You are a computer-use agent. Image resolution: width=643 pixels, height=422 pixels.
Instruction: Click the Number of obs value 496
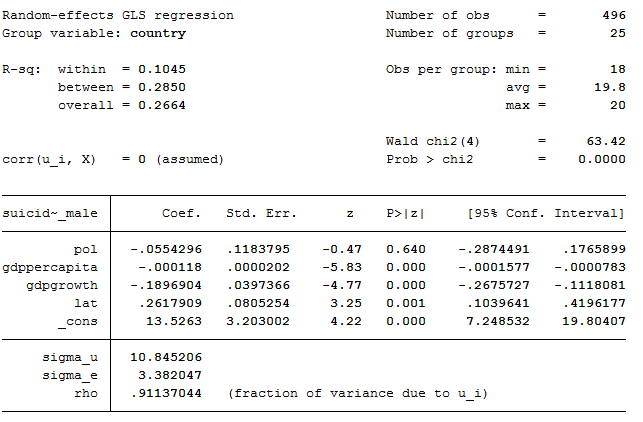click(614, 15)
